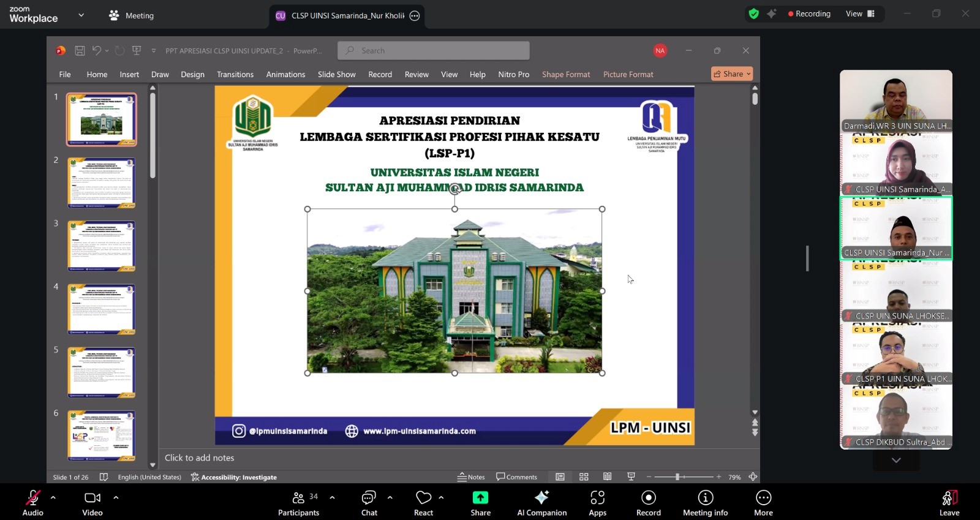The image size is (980, 520).
Task: Open the Transitions ribbon tab
Action: click(x=235, y=74)
